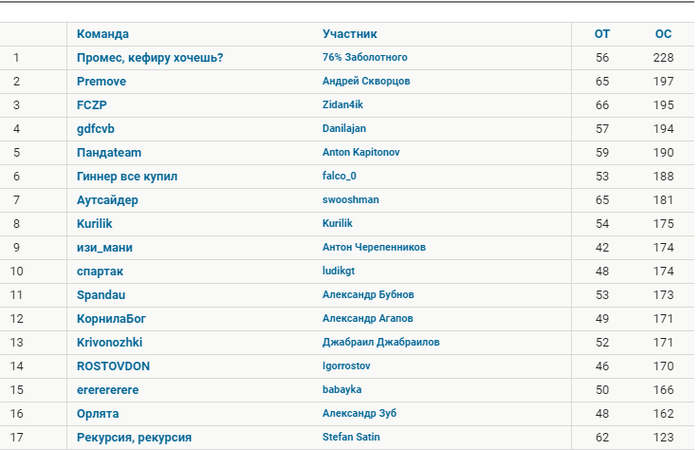700x450 pixels.
Task: Sort by ОС column header
Action: [x=663, y=34]
